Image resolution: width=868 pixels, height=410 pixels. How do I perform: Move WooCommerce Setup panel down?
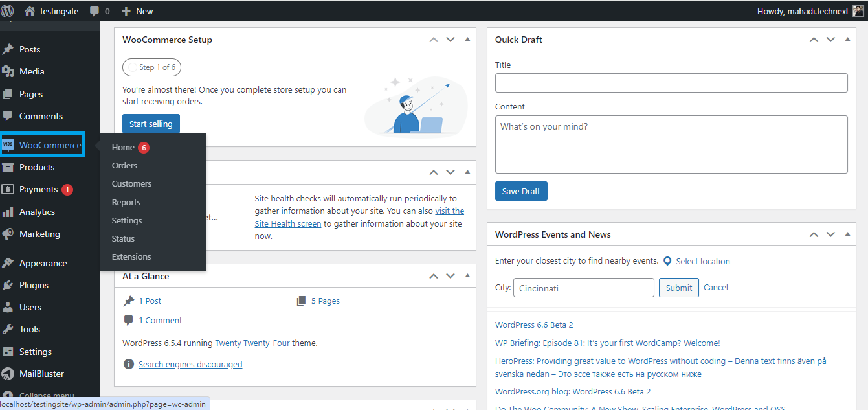(451, 40)
